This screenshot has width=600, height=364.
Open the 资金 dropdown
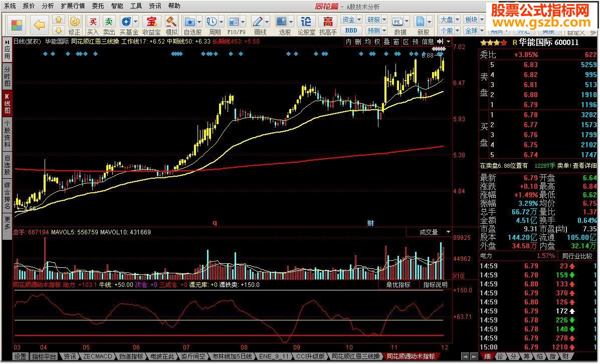point(351,20)
